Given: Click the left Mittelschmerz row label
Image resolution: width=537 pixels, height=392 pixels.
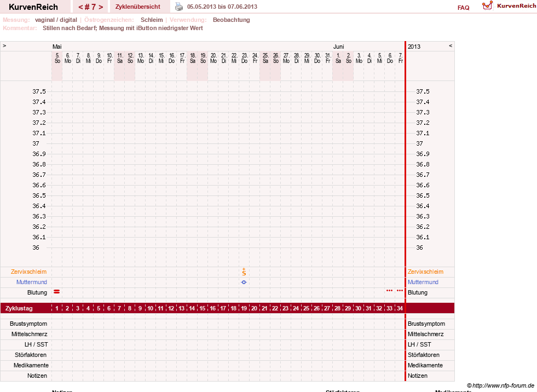Looking at the screenshot, I should pos(29,334).
